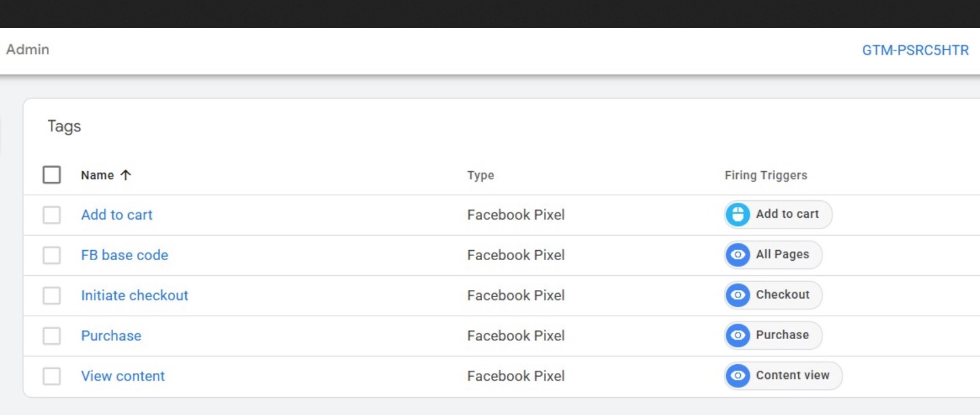
Task: Click container ID GTM-PSRC5HTR
Action: click(915, 50)
